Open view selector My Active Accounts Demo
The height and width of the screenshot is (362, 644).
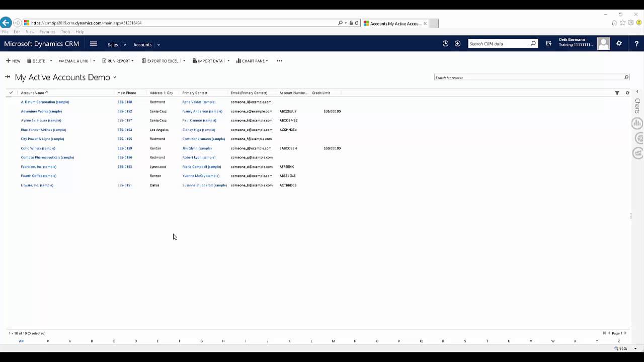click(x=65, y=77)
